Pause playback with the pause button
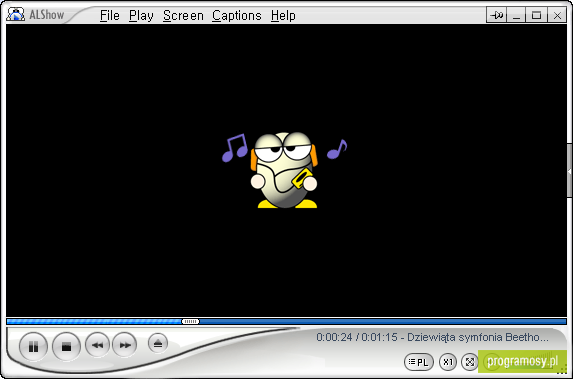 tap(33, 346)
